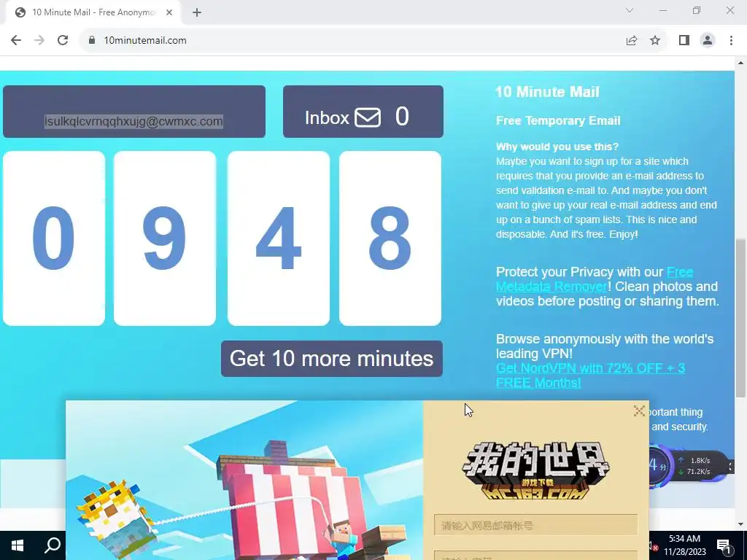This screenshot has height=560, width=747.
Task: Click the scrollbar up arrow
Action: [x=741, y=63]
